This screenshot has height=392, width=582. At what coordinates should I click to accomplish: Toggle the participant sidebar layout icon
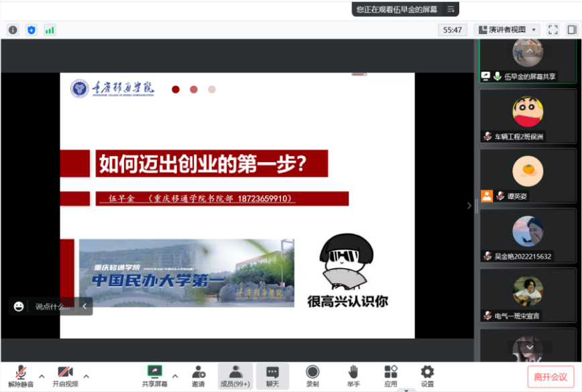pos(571,29)
